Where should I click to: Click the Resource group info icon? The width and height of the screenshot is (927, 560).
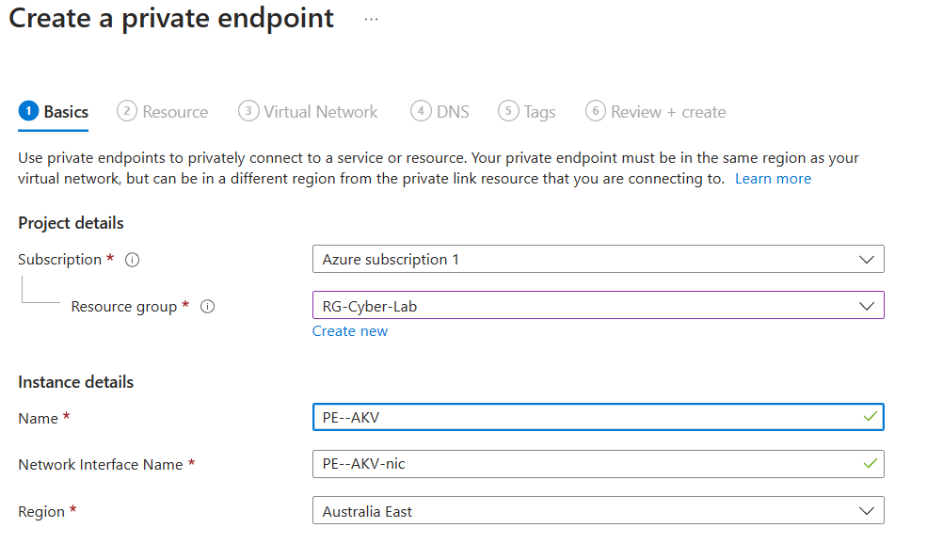208,307
